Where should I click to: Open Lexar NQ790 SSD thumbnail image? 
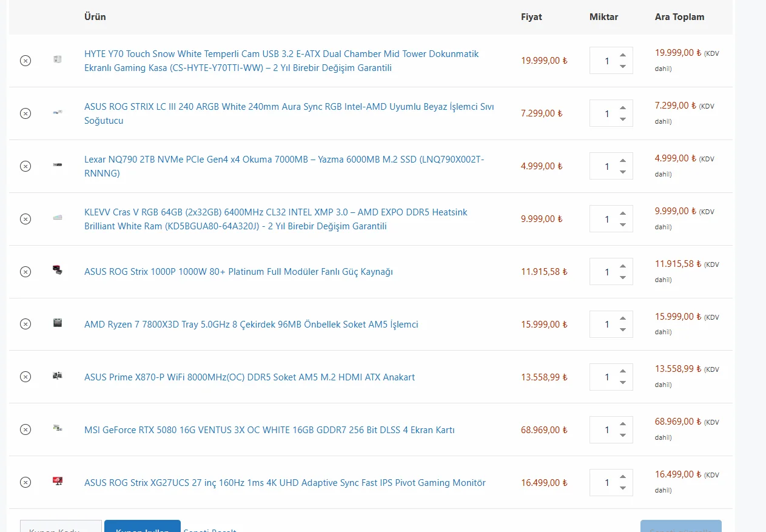click(58, 165)
